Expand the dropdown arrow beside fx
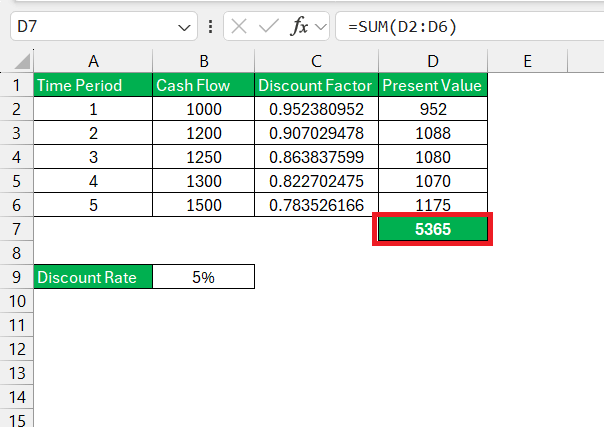Screen dimensions: 604x427 [x=320, y=27]
